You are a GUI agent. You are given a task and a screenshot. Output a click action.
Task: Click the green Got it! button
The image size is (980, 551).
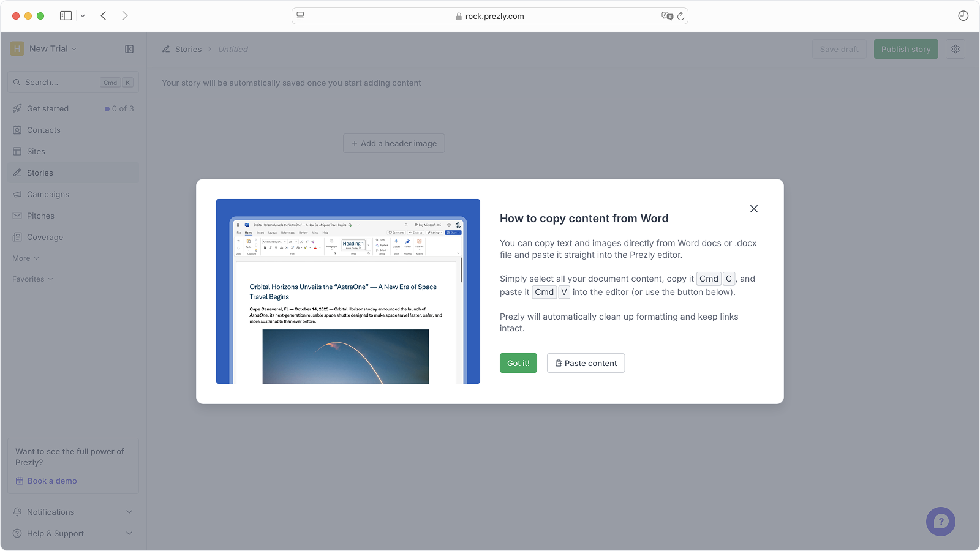point(518,363)
